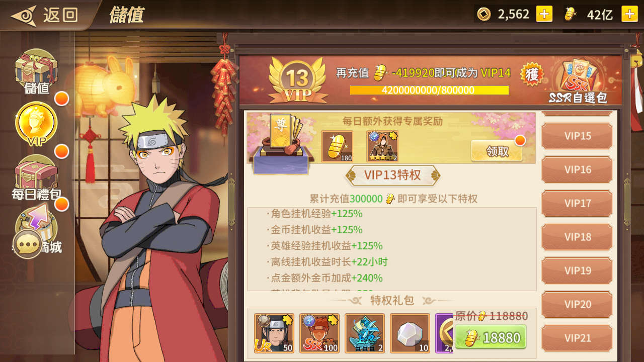The image size is (644, 362).
Task: Open the 每日禮包 gift box icon
Action: click(x=36, y=177)
